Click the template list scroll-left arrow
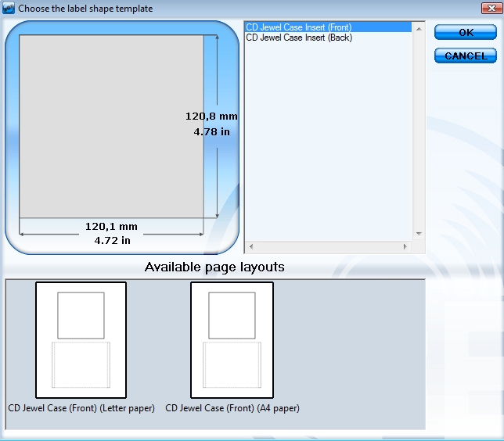 click(251, 246)
